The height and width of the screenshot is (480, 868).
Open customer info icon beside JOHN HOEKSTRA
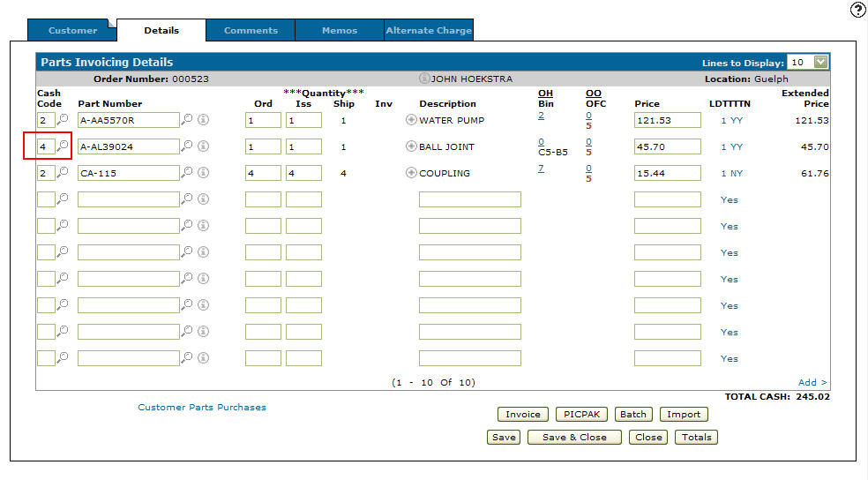click(424, 79)
